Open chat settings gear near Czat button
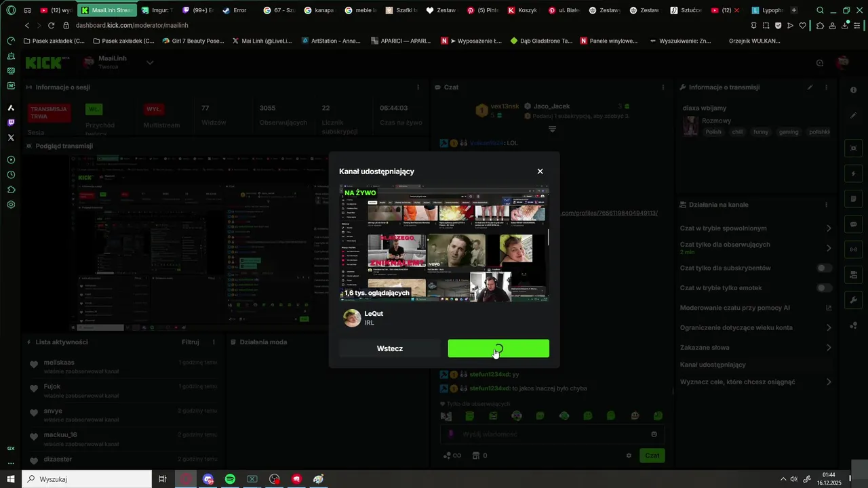 tap(629, 455)
